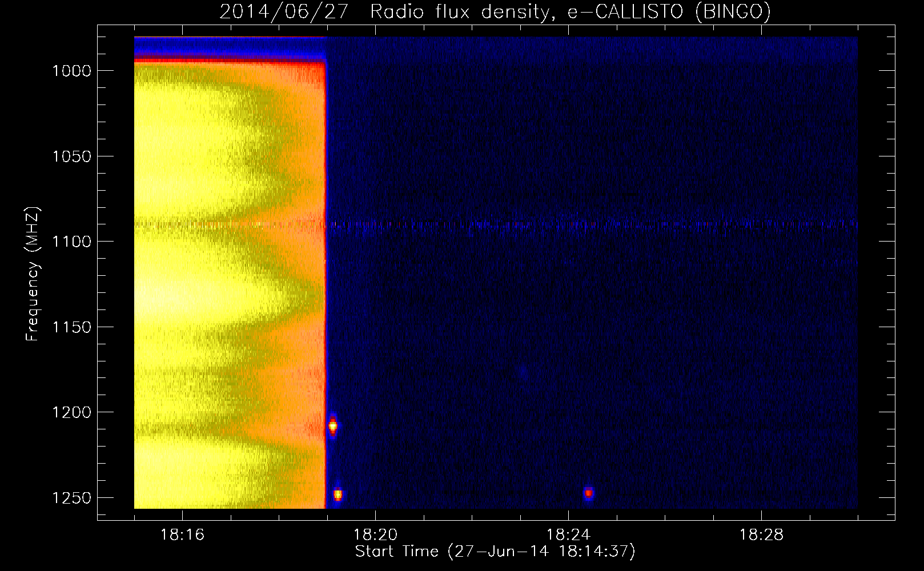Click the '1050' frequency axis label

(71, 156)
